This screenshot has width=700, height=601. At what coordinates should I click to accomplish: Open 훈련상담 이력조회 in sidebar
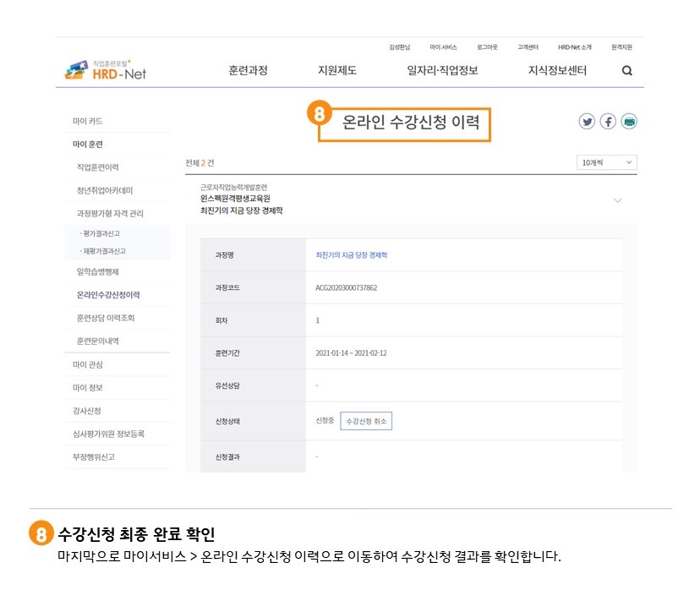[106, 318]
